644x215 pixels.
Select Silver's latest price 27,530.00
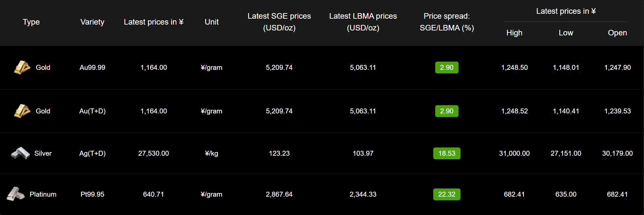pyautogui.click(x=153, y=153)
